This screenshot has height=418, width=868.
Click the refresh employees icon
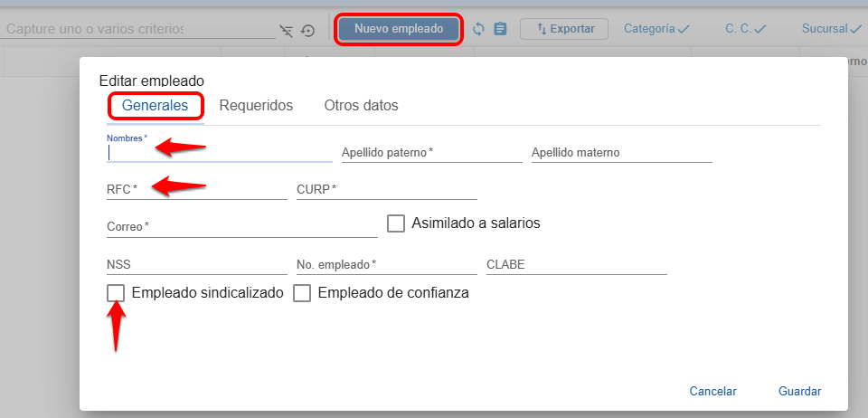pyautogui.click(x=479, y=29)
